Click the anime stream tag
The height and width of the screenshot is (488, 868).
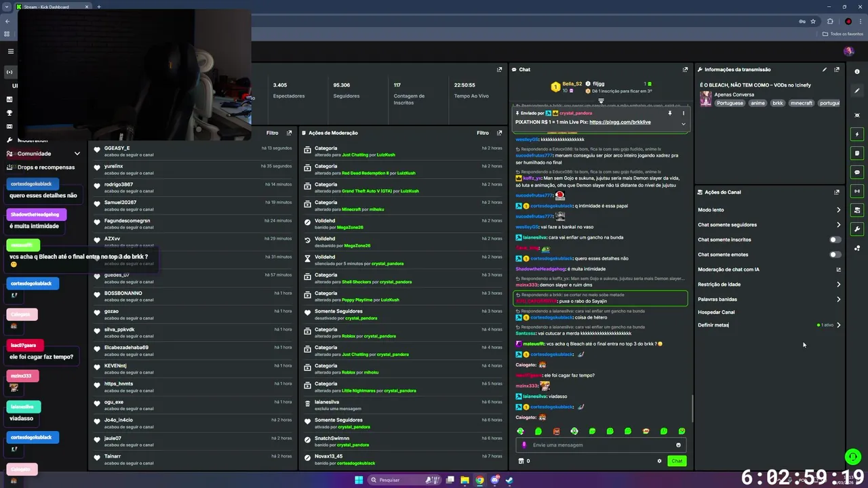click(x=757, y=103)
